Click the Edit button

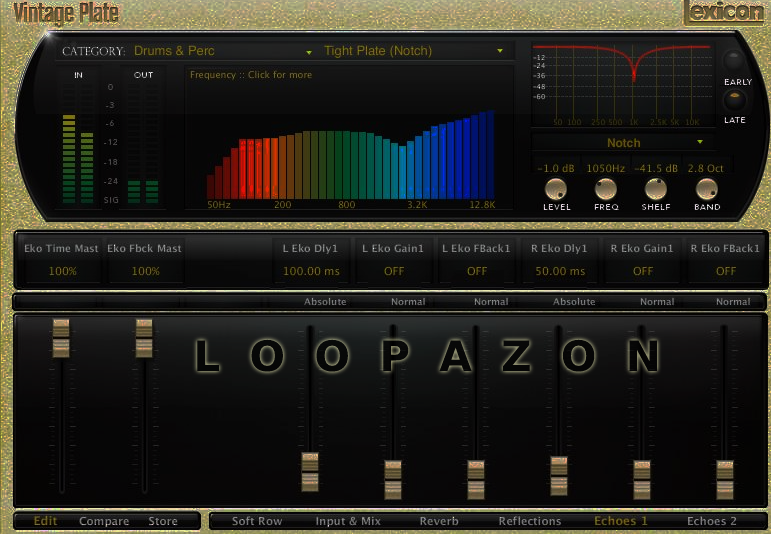point(45,521)
